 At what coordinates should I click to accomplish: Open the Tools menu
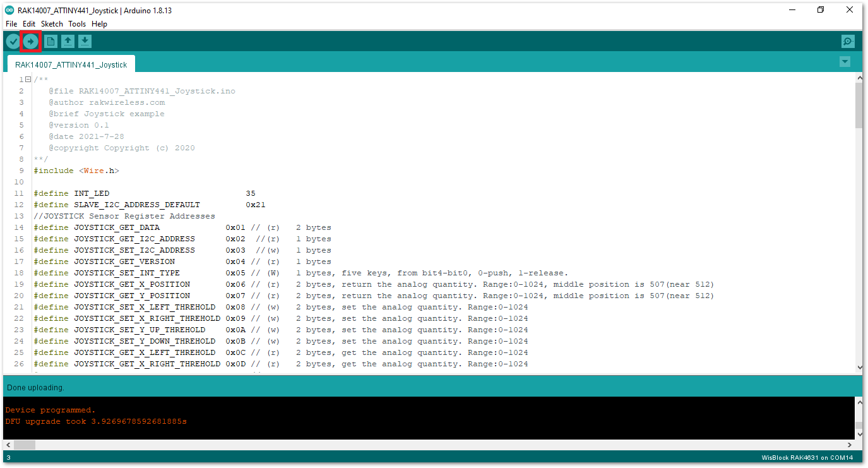coord(77,24)
